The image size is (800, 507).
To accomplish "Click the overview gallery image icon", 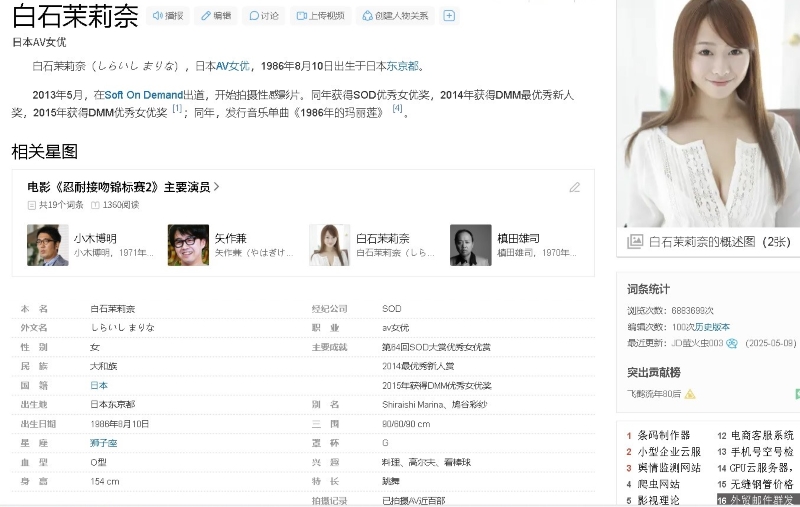I will click(635, 241).
